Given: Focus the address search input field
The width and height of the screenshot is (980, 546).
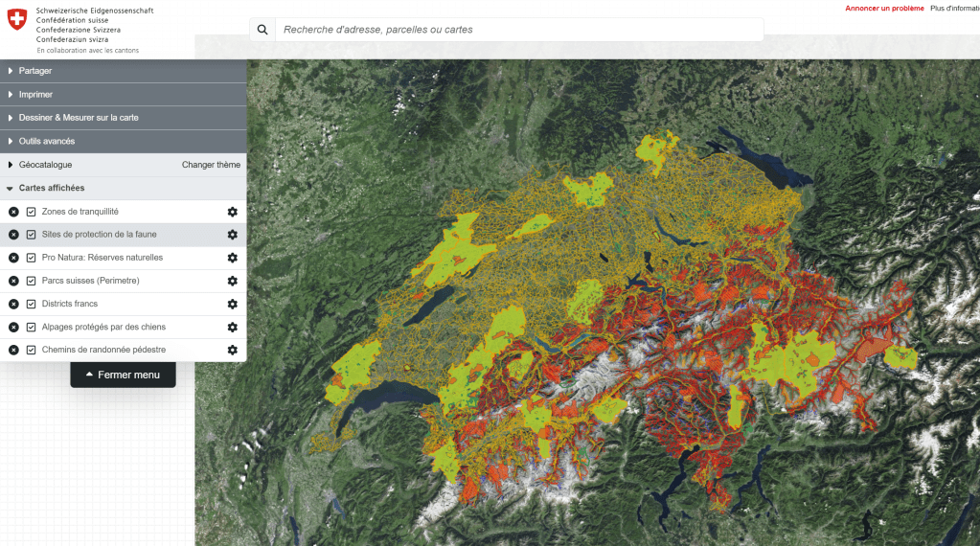Looking at the screenshot, I should 517,30.
